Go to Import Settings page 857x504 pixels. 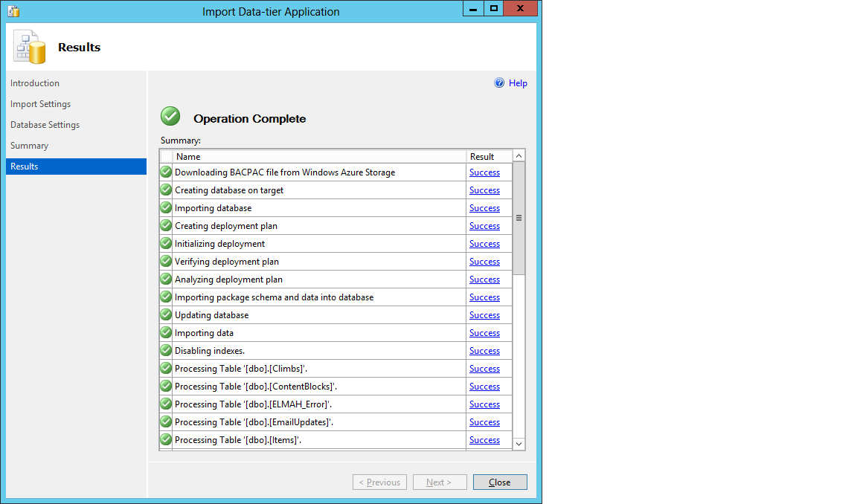pyautogui.click(x=40, y=104)
